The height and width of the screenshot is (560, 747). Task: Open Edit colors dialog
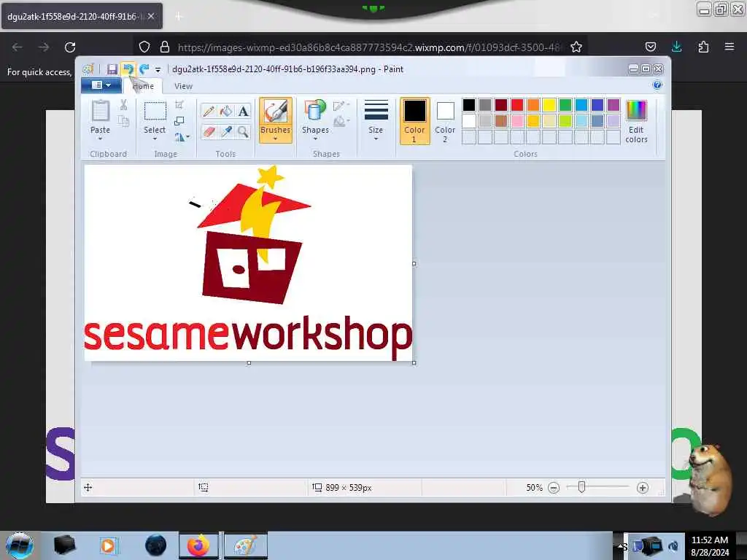tap(636, 122)
